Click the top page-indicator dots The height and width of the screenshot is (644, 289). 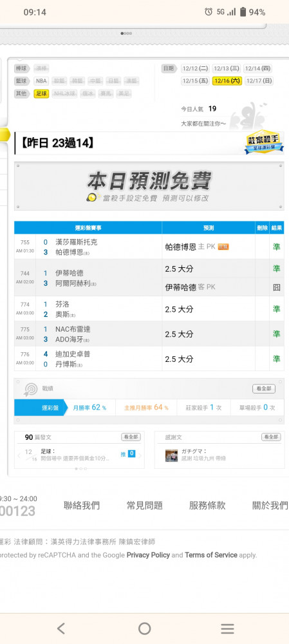click(126, 33)
